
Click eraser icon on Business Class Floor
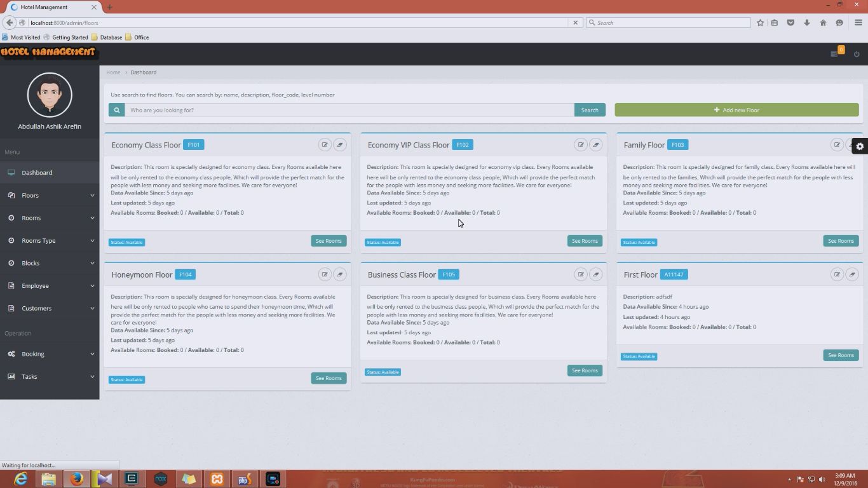point(596,274)
